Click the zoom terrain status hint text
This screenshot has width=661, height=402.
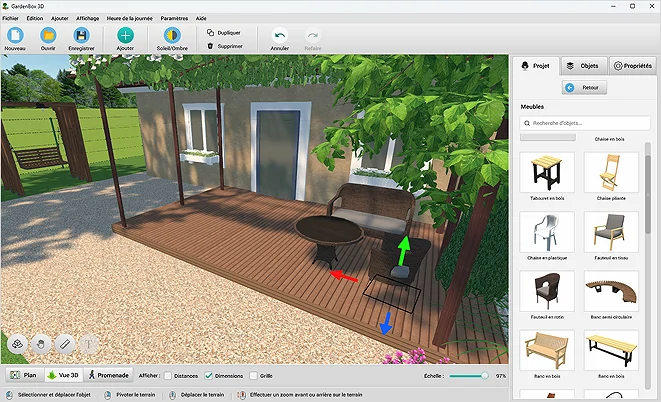(306, 395)
